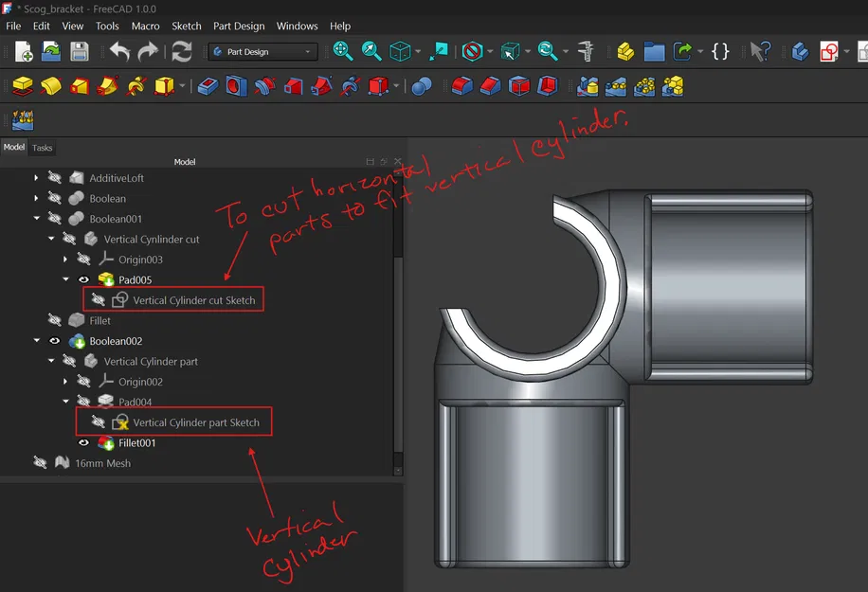Select the Fillet tool in toolbar

(x=462, y=86)
